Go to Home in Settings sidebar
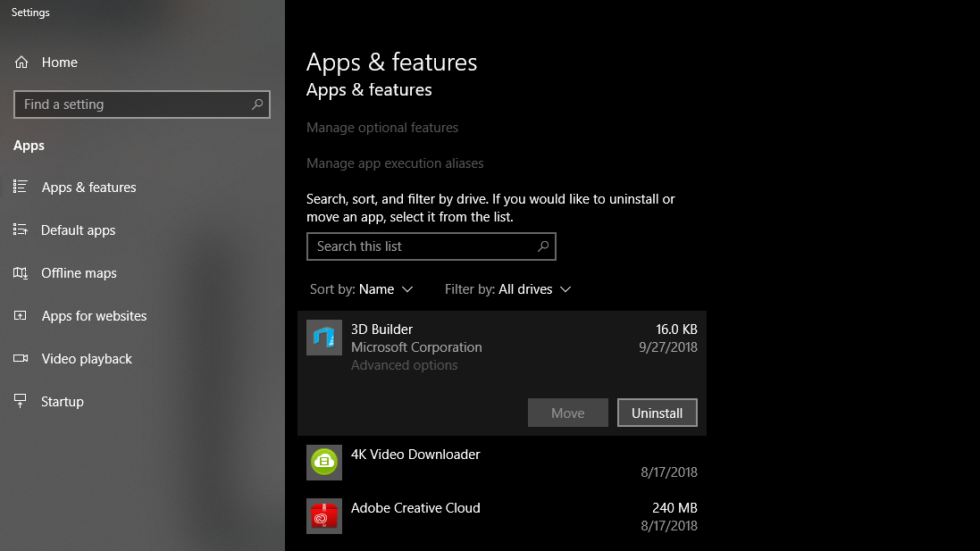980x551 pixels. [59, 62]
